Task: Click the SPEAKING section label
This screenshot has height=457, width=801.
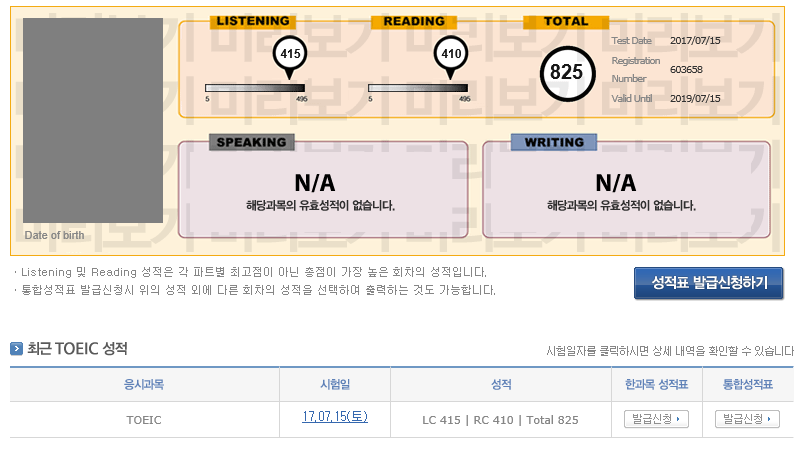Action: click(252, 142)
